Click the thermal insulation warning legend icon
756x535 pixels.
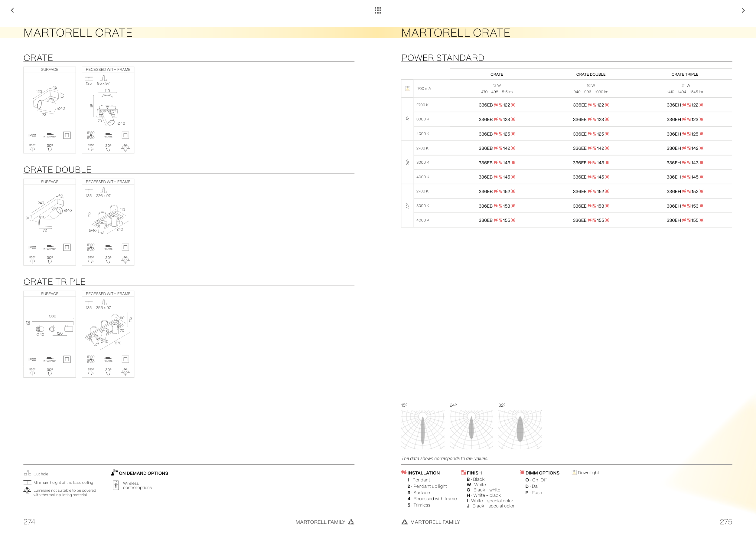coord(27,491)
